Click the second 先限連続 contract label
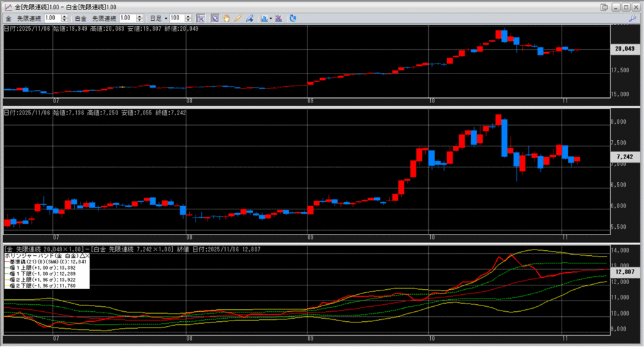 coord(104,18)
